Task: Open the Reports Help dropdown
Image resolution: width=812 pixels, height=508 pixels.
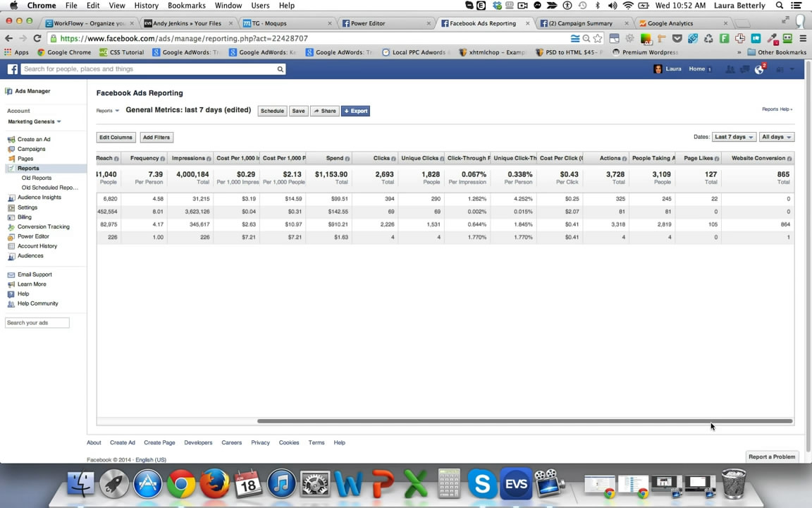Action: [777, 109]
